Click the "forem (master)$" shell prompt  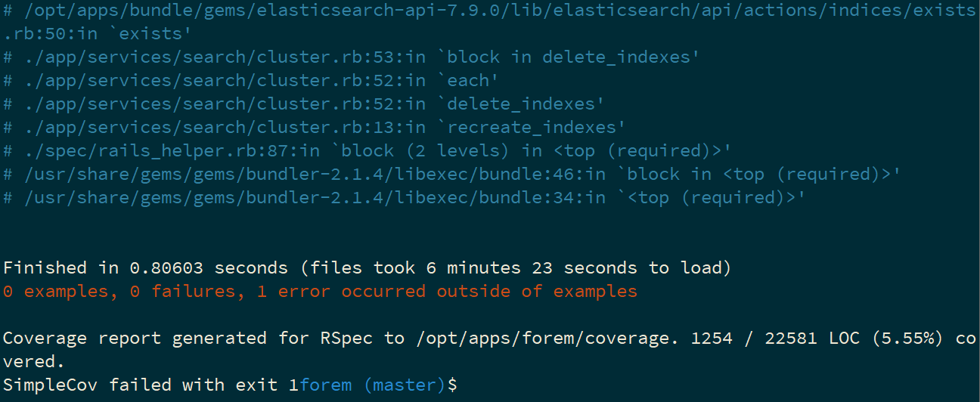point(378,385)
